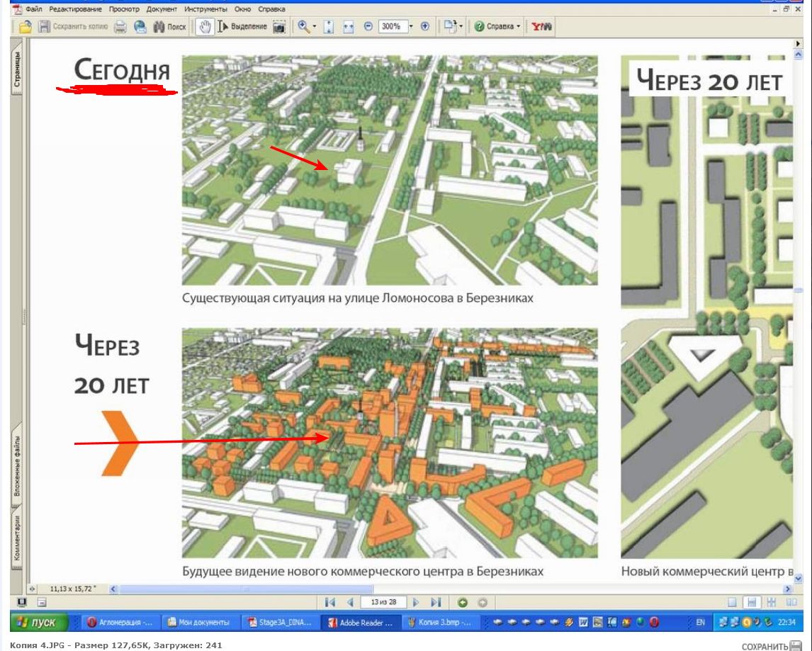Click the Snapshot camera tool

tap(279, 26)
